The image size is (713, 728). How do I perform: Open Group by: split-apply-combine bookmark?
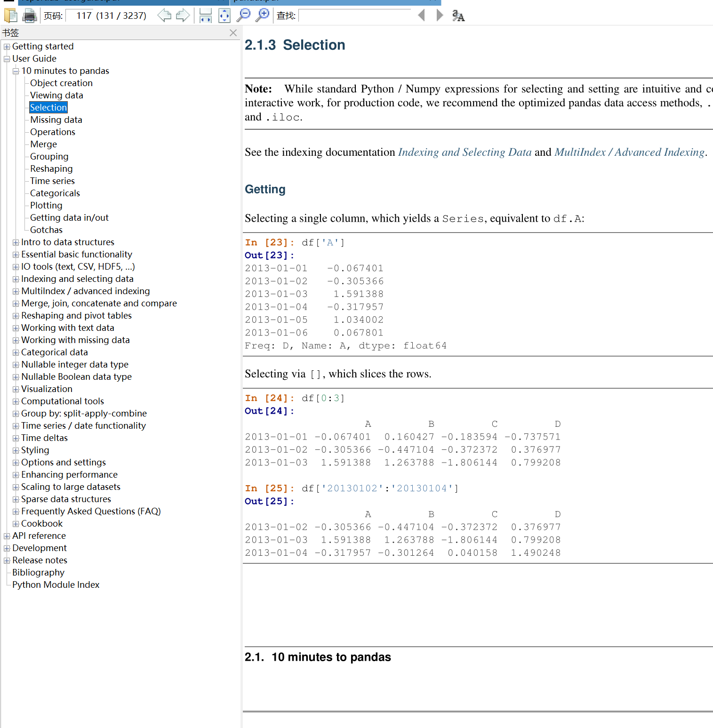pyautogui.click(x=84, y=413)
